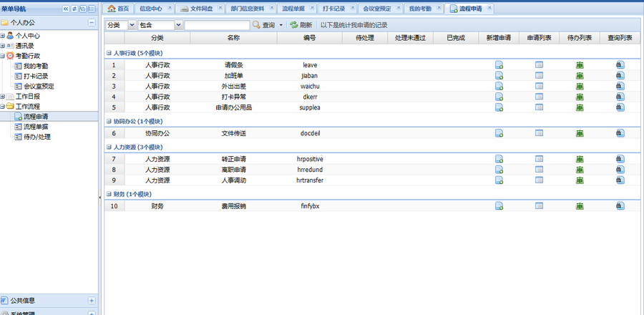Screen dimensions: 644x315
Task: Open pending list icon for dkerr row
Action: tap(580, 97)
